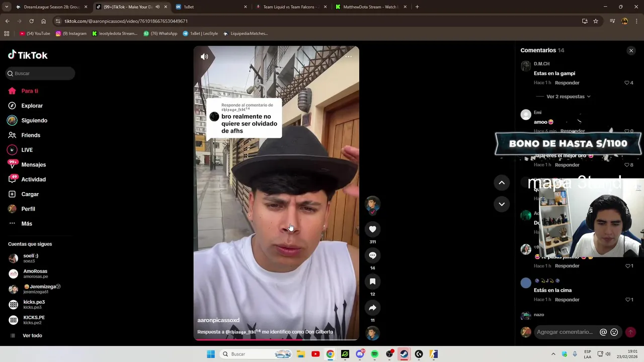Screen dimensions: 644x362
Task: Open comments via the speech bubble icon
Action: click(x=372, y=255)
